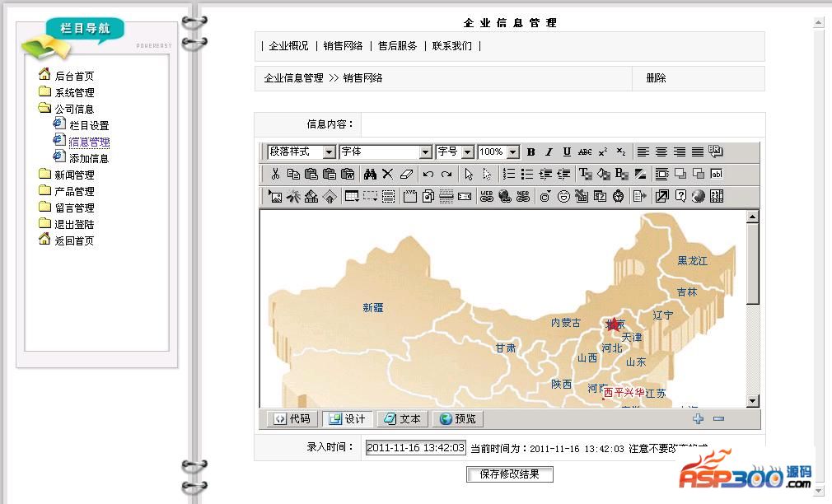Toggle italic text formatting
Viewport: 832px width, 504px height.
(x=549, y=152)
